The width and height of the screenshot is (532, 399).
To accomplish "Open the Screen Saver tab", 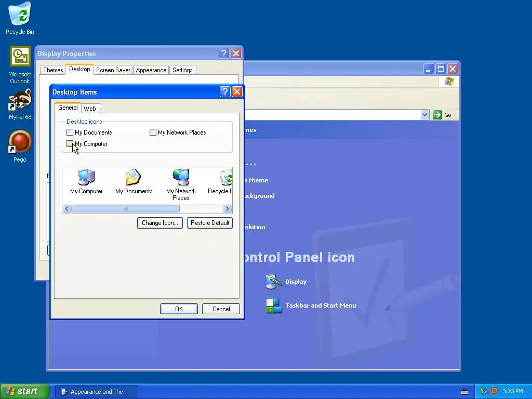I will click(x=113, y=70).
